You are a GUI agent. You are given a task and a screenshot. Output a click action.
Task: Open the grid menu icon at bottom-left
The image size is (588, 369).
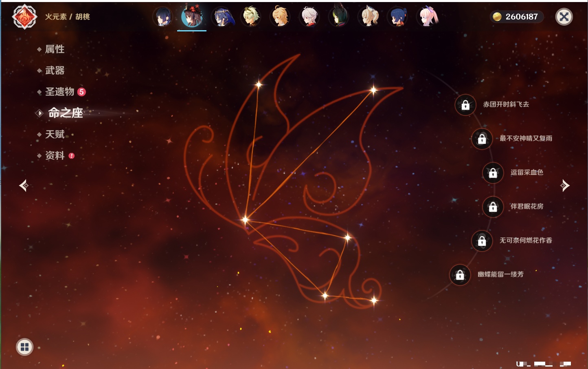tap(24, 347)
